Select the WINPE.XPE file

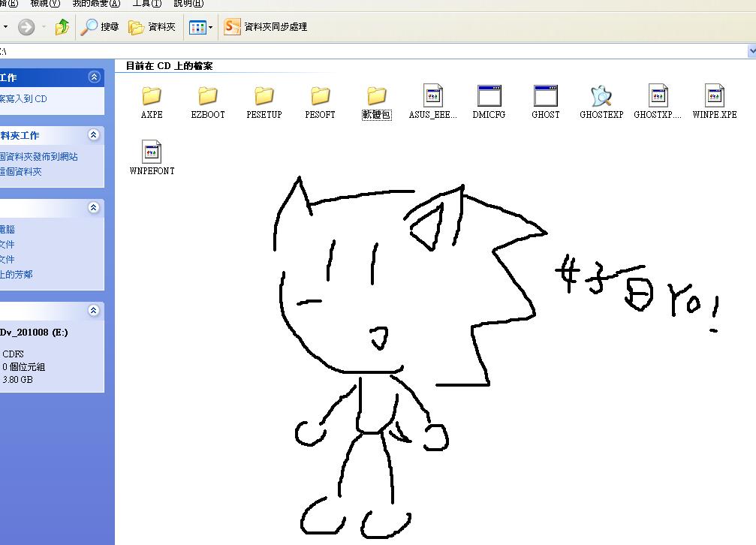(714, 96)
